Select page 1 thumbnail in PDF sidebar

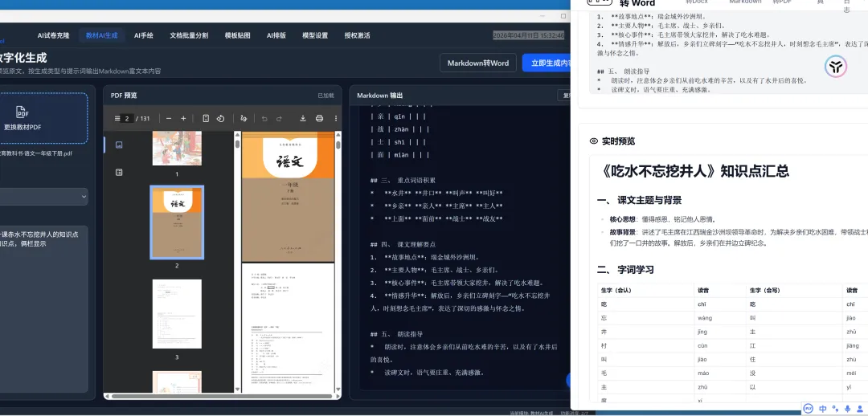tap(177, 149)
